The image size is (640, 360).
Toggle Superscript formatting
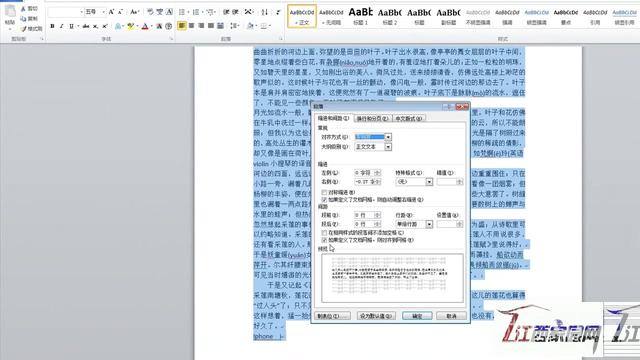(x=105, y=26)
